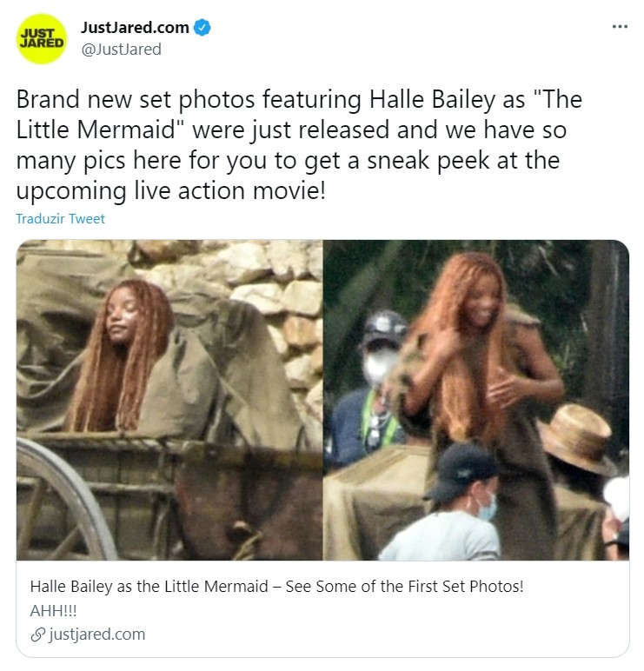The height and width of the screenshot is (671, 644).
Task: Click the chain link icon beside justjared.com
Action: 37,634
